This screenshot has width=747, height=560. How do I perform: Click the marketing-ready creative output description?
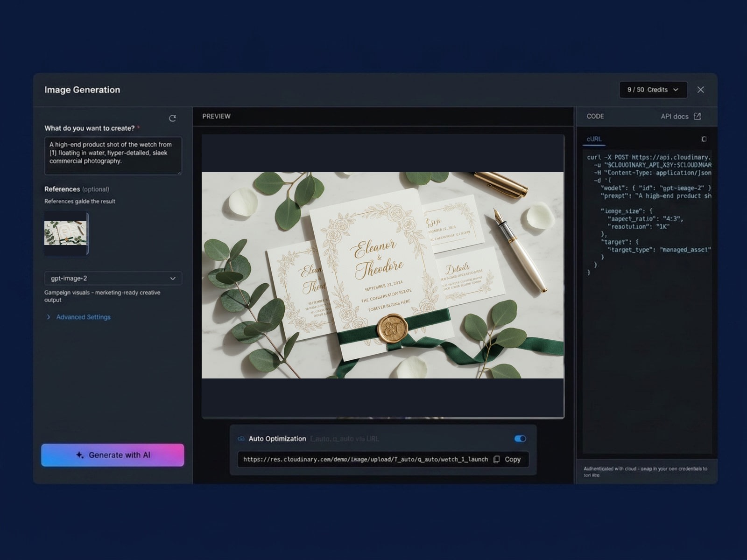102,296
